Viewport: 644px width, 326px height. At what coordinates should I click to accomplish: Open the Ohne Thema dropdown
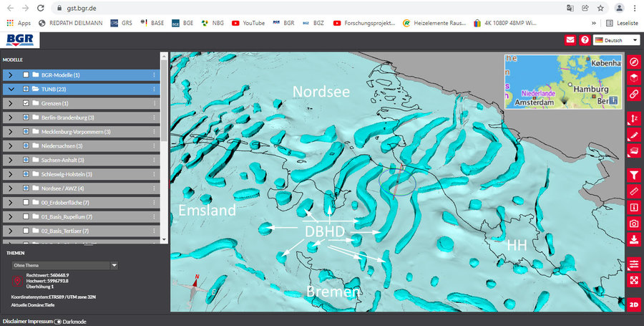point(64,265)
